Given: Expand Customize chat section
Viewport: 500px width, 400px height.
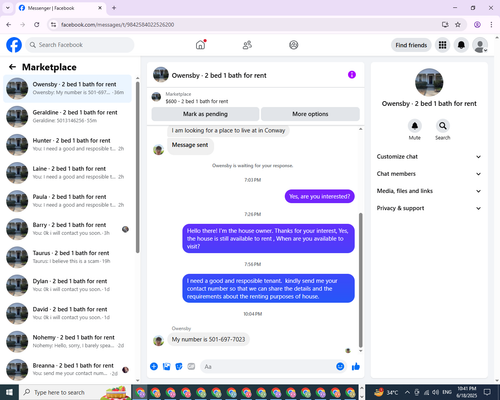Looking at the screenshot, I should (x=429, y=157).
